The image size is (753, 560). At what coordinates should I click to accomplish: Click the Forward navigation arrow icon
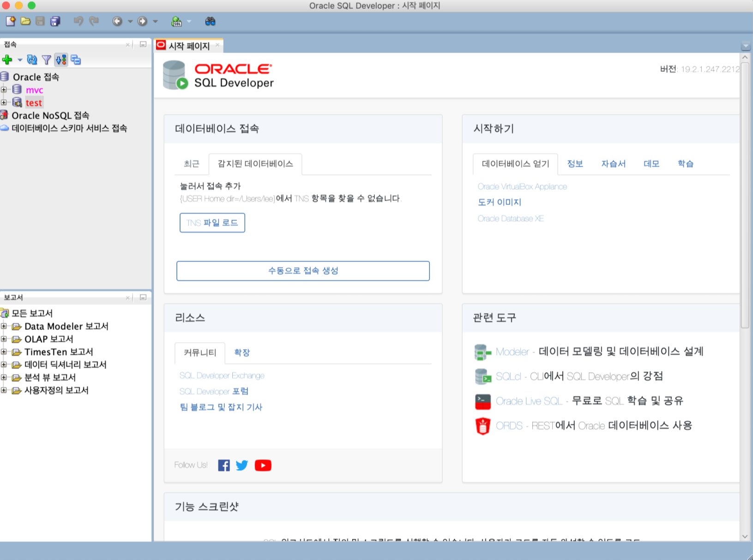(143, 21)
